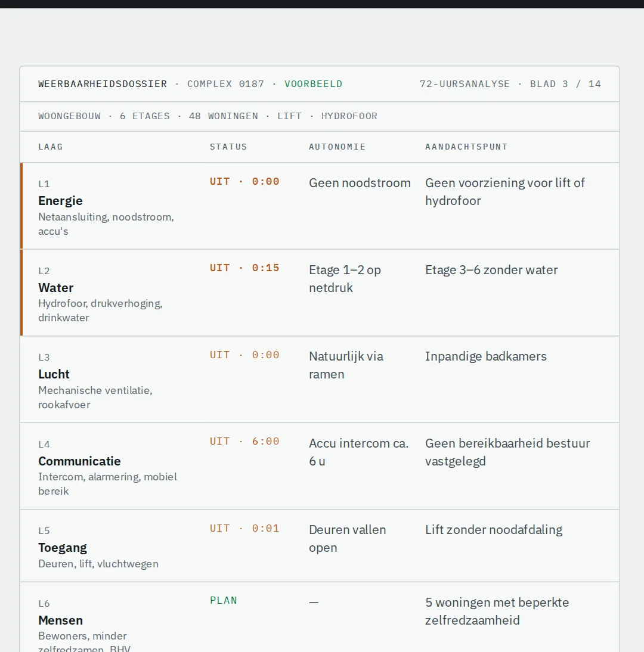Image resolution: width=644 pixels, height=652 pixels.
Task: Click the BLAD 3 / 14 page indicator
Action: click(x=565, y=84)
